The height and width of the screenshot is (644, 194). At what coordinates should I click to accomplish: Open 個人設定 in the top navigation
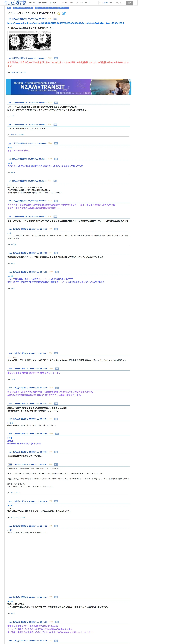coord(53,3)
